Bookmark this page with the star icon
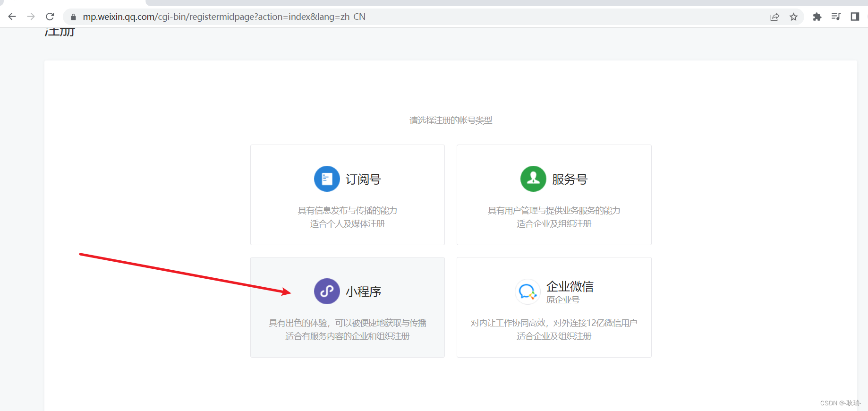The height and width of the screenshot is (411, 868). coord(793,17)
